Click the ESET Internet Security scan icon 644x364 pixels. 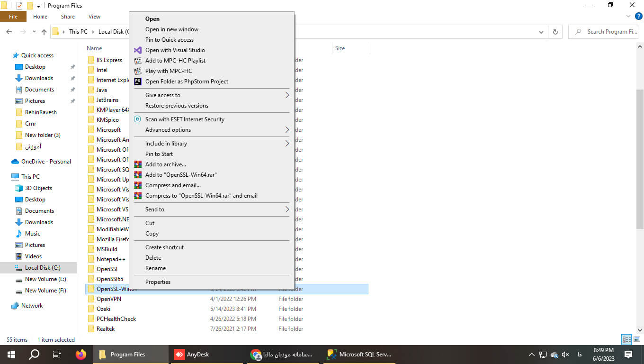(x=137, y=119)
